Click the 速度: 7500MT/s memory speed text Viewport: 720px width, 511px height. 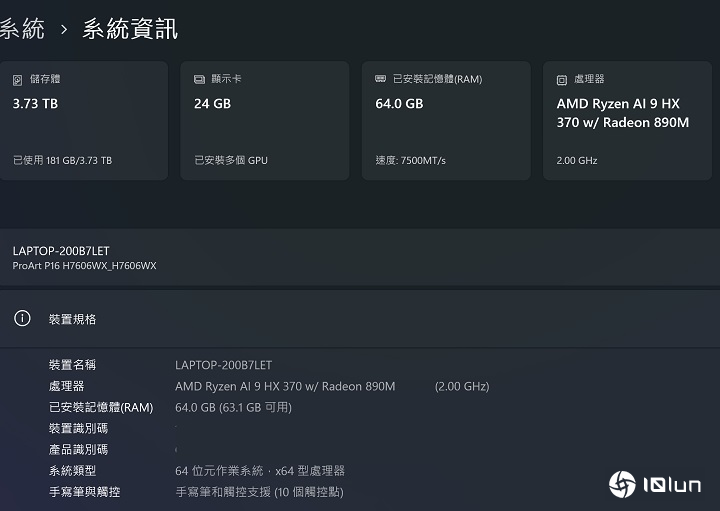point(410,160)
